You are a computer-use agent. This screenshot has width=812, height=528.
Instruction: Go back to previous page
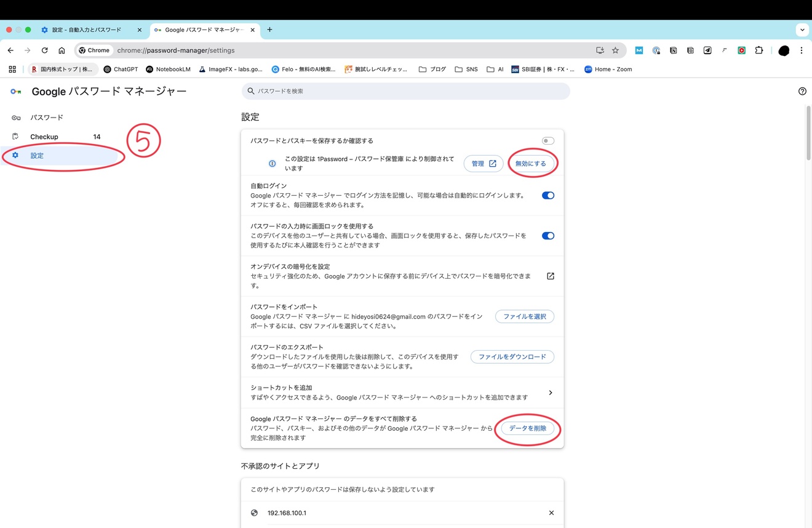(x=10, y=50)
